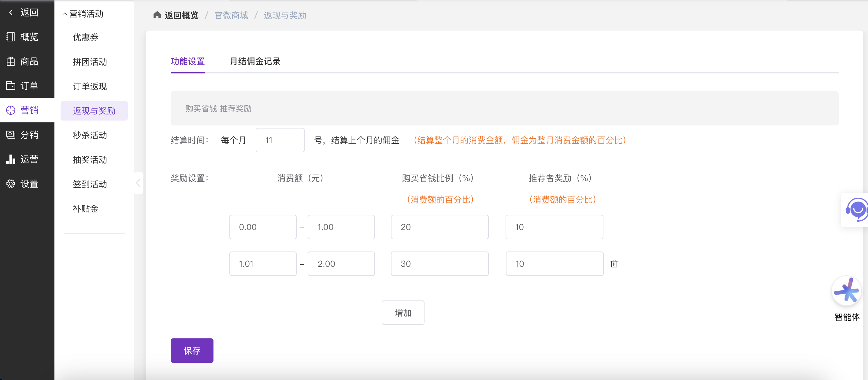Screen dimensions: 868x380
Task: Open the 秒杀活动 menu item
Action: pos(90,135)
